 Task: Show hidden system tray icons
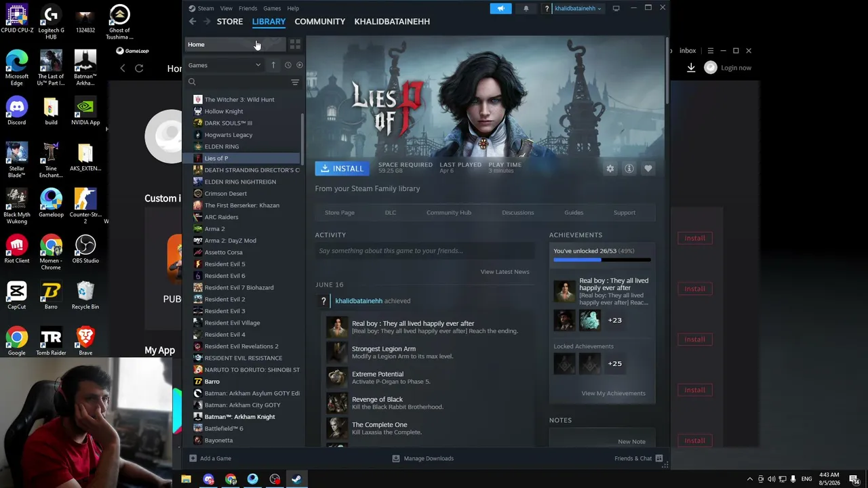751,479
